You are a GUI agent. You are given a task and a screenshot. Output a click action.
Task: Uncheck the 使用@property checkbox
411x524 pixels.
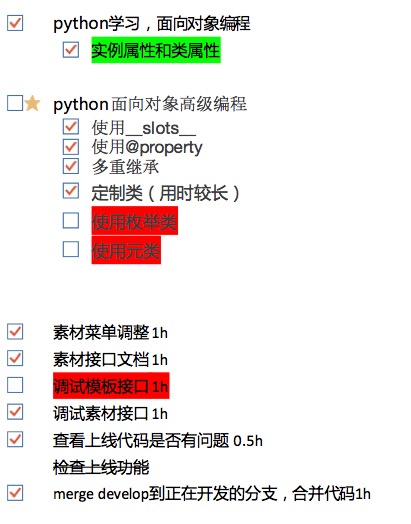[71, 147]
